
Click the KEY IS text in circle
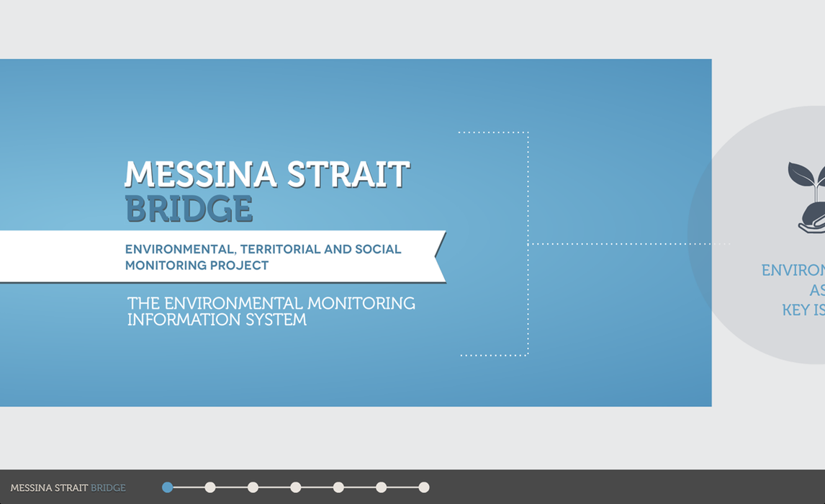point(803,310)
